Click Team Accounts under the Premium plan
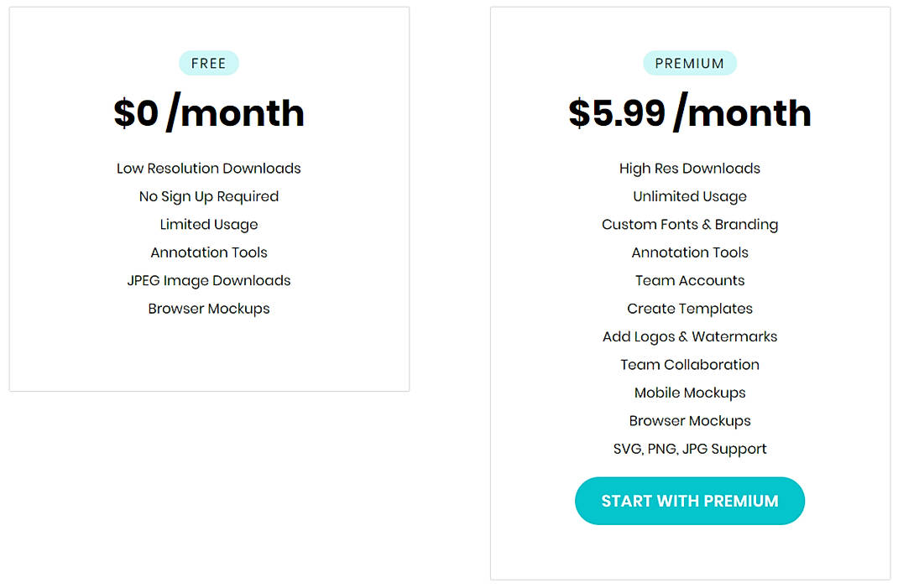 tap(689, 280)
